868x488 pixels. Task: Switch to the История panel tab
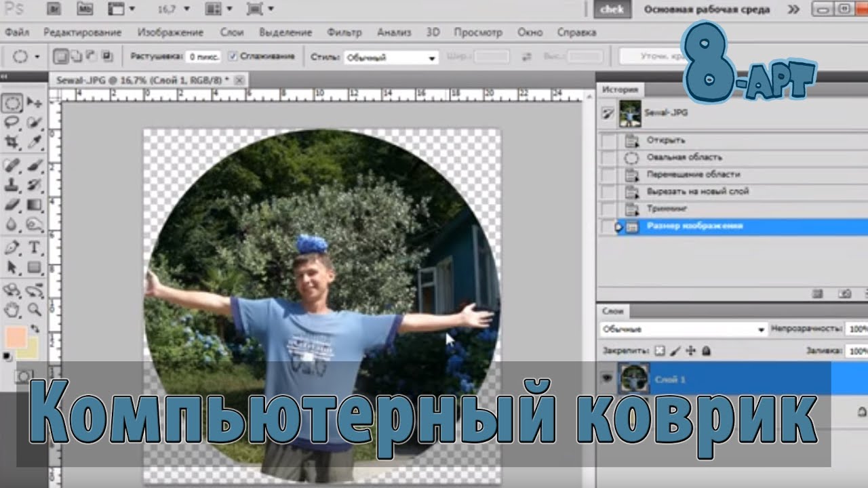[620, 89]
